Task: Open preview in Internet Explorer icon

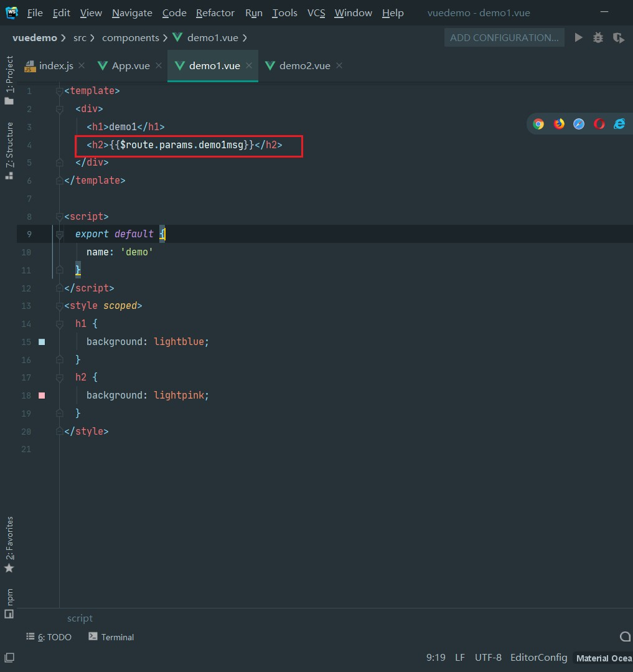Action: coord(619,125)
